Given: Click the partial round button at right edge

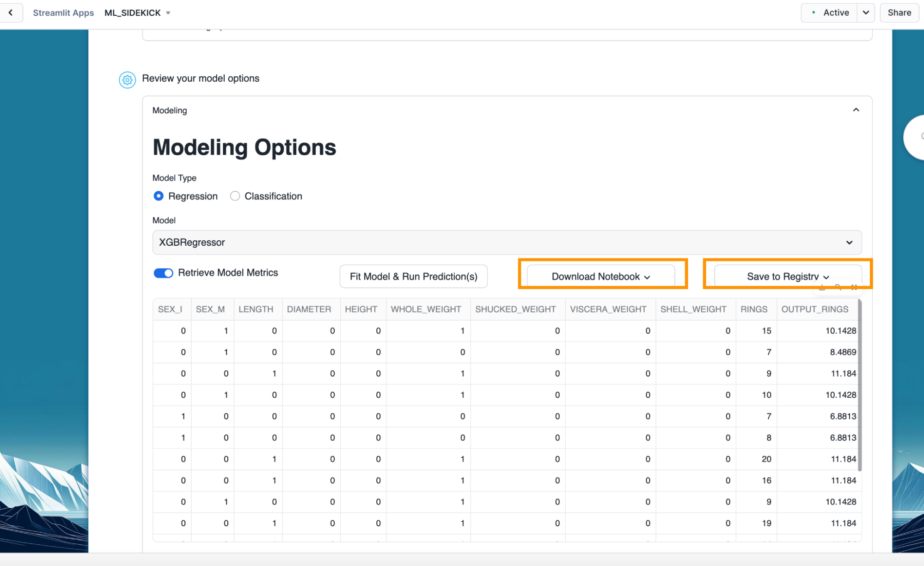Looking at the screenshot, I should (x=915, y=137).
